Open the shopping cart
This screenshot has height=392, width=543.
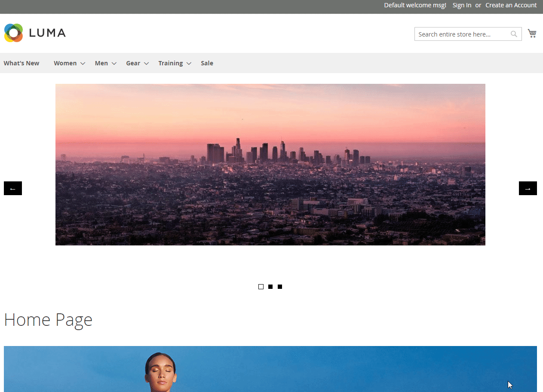pyautogui.click(x=532, y=34)
